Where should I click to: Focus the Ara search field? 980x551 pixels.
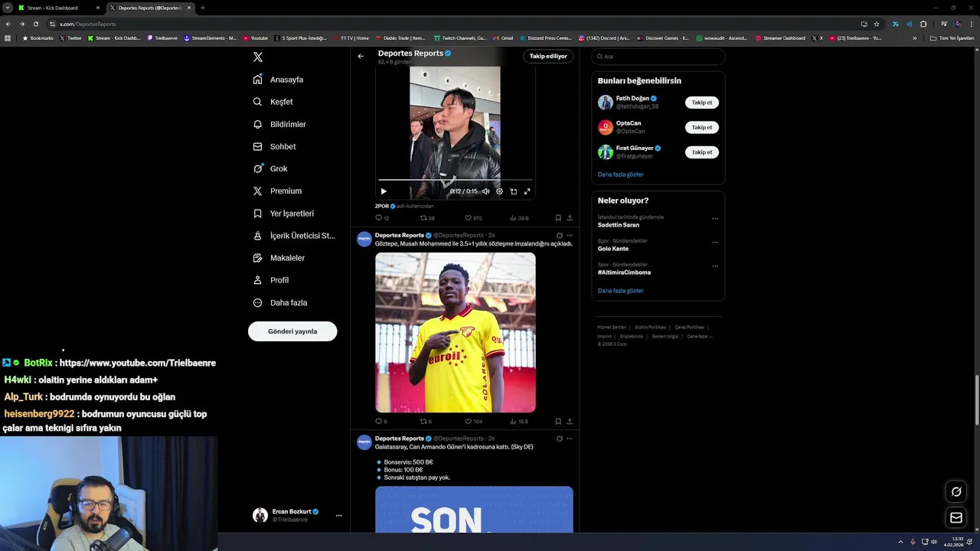coord(658,57)
